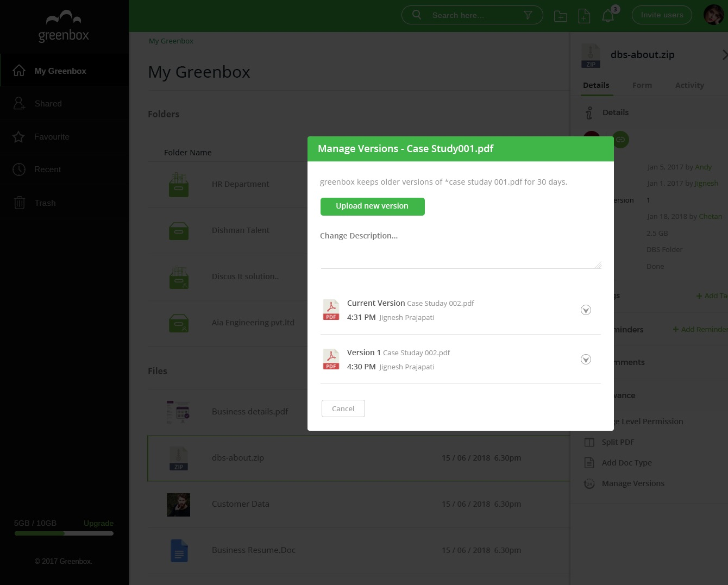Click the Upload new version button
The image size is (728, 585).
[x=372, y=206]
